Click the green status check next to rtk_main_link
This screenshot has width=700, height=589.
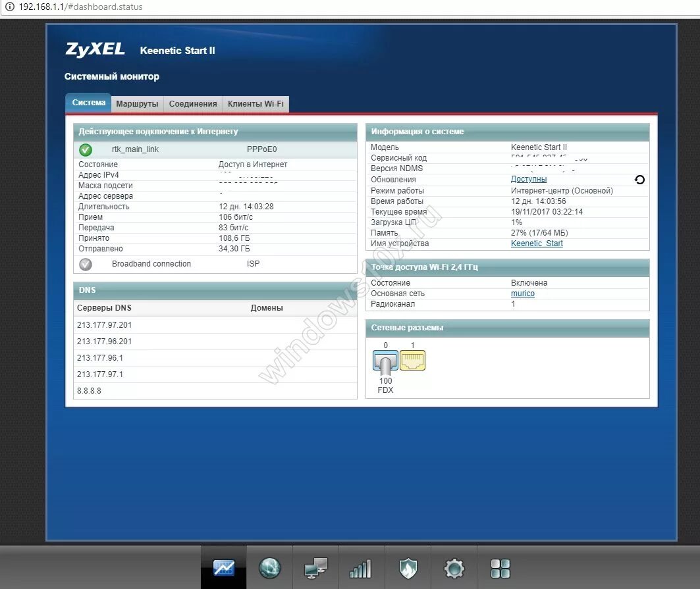click(x=86, y=149)
